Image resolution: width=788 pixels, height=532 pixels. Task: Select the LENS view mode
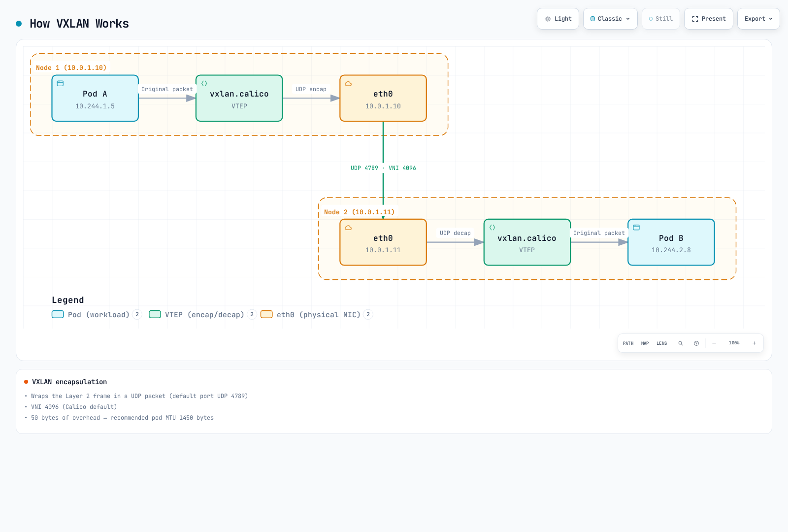point(661,343)
